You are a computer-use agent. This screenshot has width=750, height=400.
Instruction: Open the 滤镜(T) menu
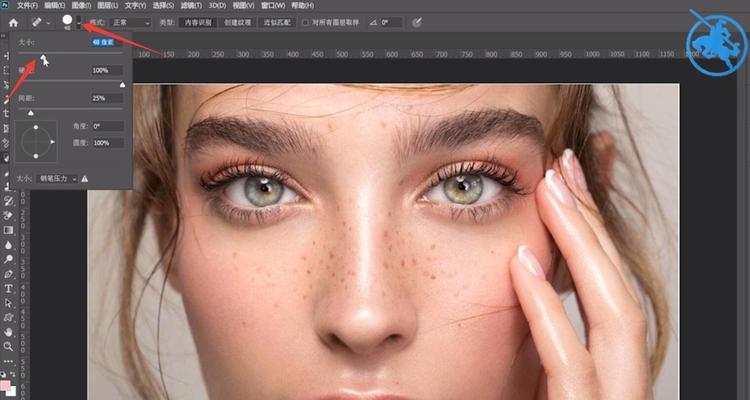click(191, 6)
